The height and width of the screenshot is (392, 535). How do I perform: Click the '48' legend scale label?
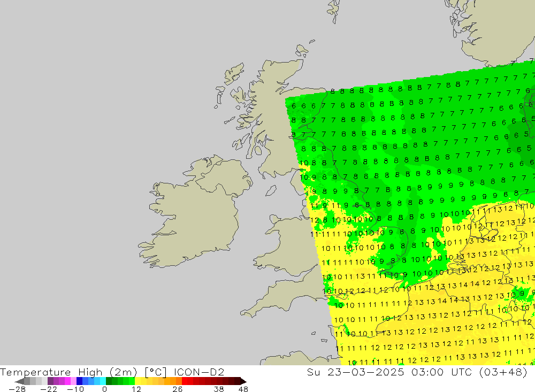[243, 389]
